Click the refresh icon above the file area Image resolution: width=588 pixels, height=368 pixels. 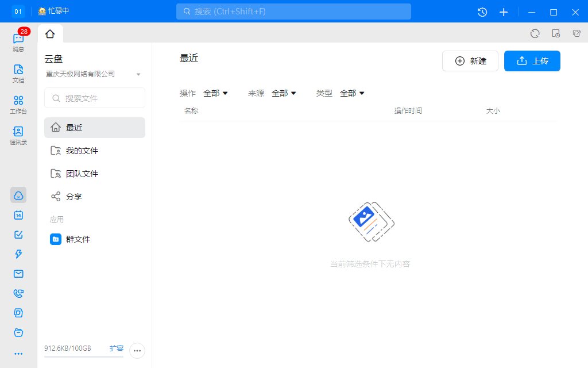(535, 33)
